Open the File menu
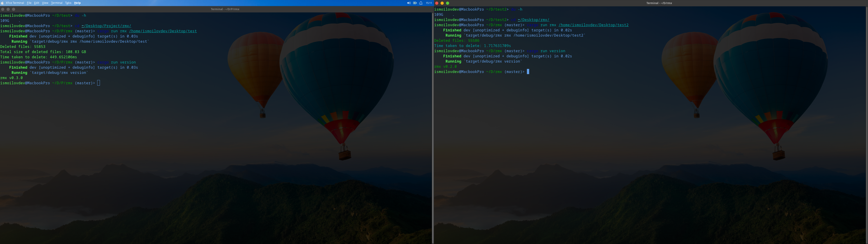868x244 pixels. coord(29,3)
